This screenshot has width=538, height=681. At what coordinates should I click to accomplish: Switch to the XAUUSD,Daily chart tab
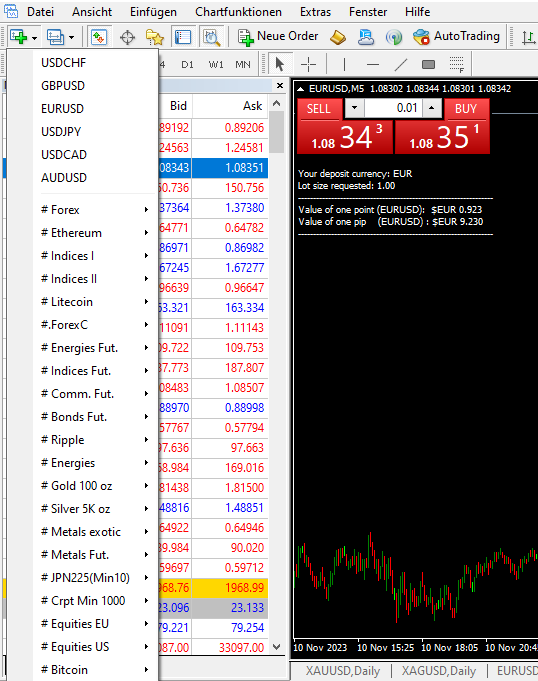(x=343, y=671)
